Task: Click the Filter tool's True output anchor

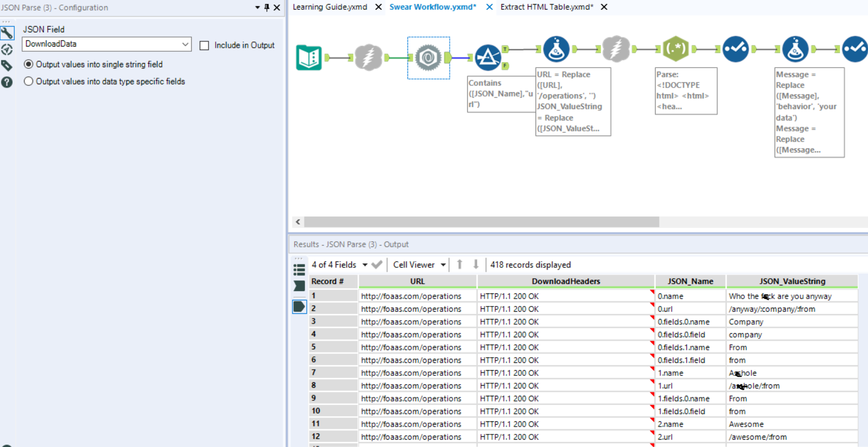Action: tap(505, 49)
